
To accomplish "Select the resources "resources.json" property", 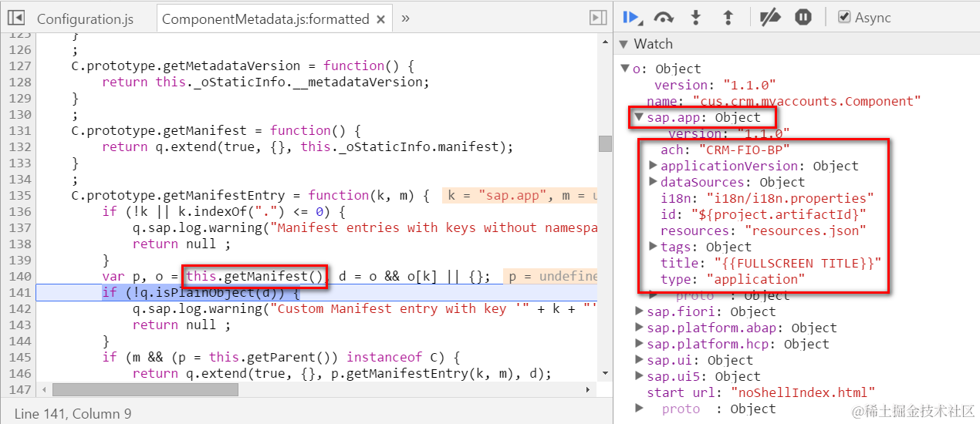I will click(763, 231).
